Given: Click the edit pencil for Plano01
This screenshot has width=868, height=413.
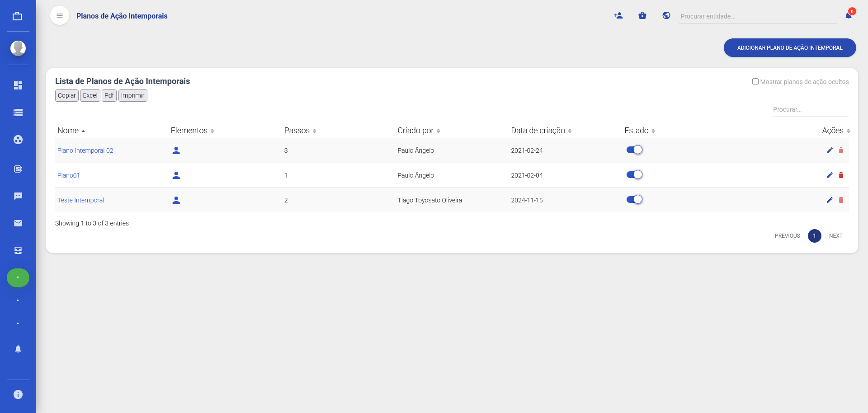Looking at the screenshot, I should pos(830,175).
